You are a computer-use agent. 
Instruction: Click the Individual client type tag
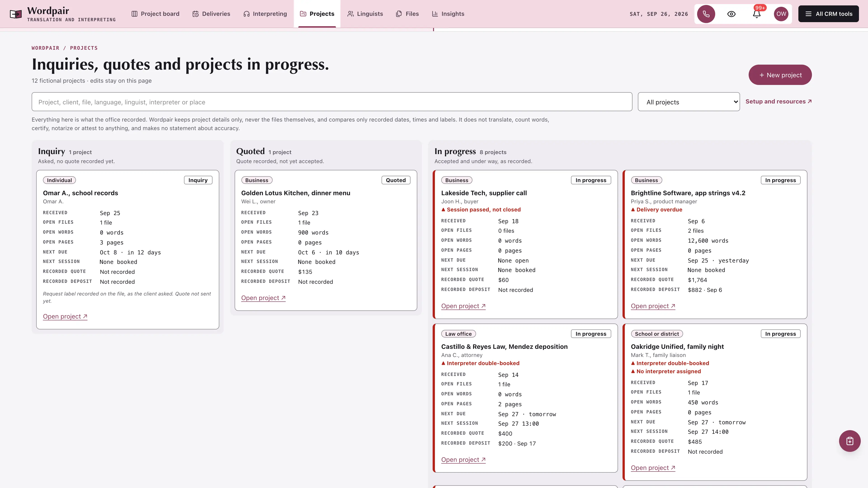click(x=59, y=180)
